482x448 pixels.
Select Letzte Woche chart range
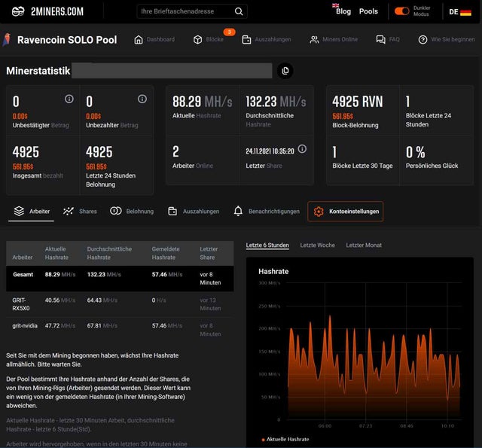point(317,245)
